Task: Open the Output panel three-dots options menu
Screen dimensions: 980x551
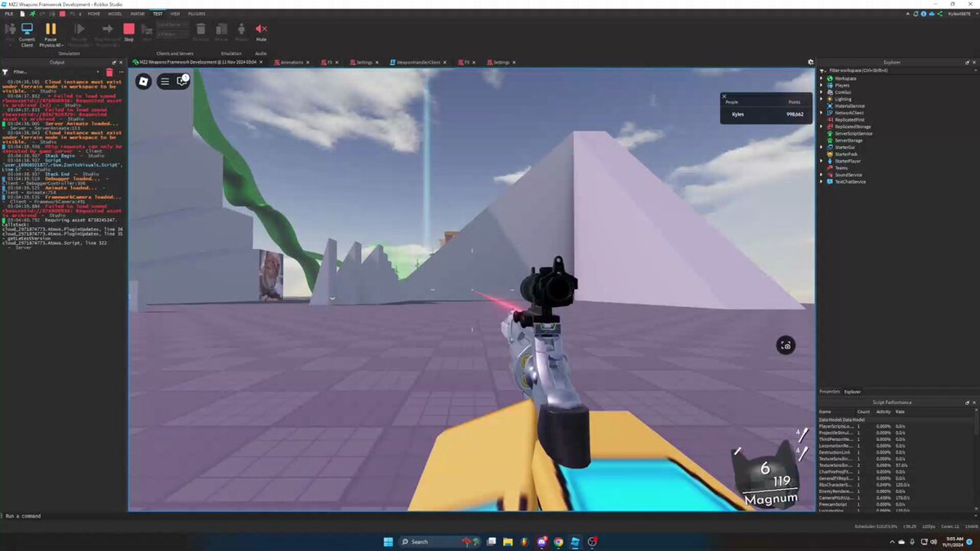Action: (121, 72)
